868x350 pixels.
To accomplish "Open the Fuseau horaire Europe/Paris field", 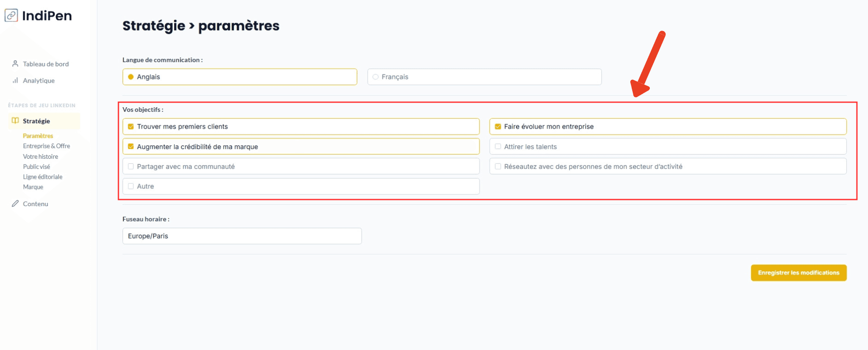I will coord(242,236).
